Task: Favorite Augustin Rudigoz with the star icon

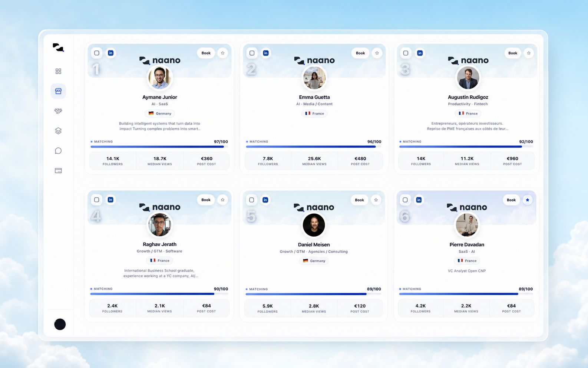Action: 529,53
